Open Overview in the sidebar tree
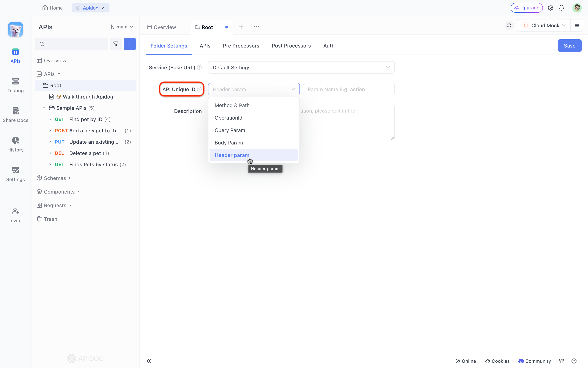The image size is (588, 368). pyautogui.click(x=52, y=61)
